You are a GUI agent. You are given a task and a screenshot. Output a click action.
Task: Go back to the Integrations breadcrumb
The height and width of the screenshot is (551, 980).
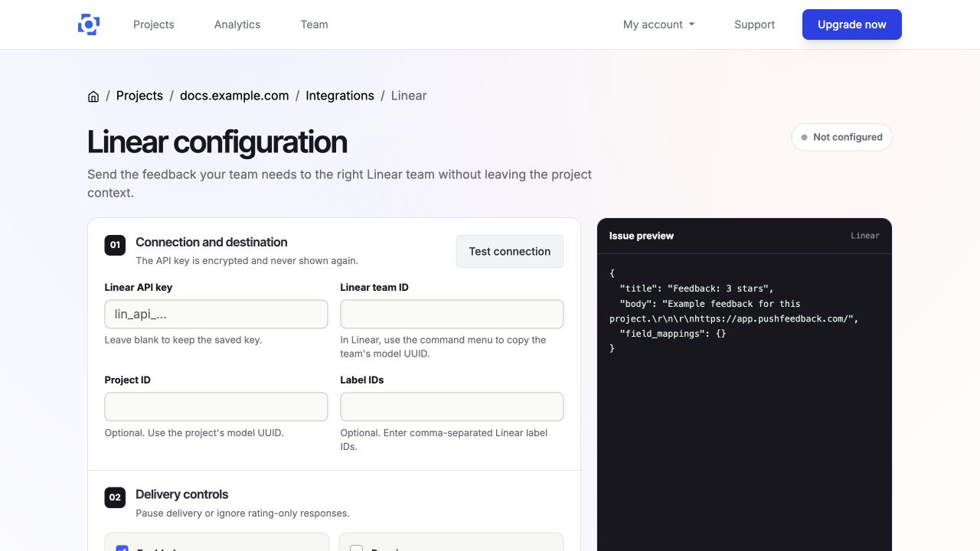pos(340,96)
